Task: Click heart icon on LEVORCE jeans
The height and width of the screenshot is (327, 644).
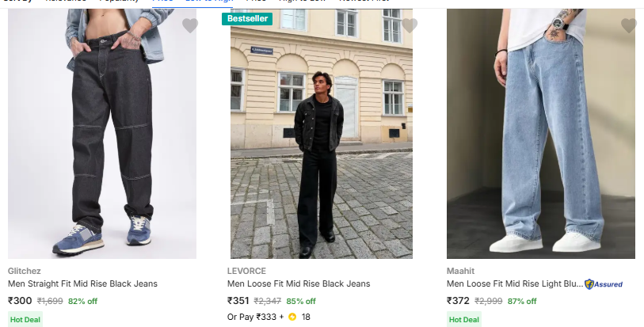Action: [410, 26]
